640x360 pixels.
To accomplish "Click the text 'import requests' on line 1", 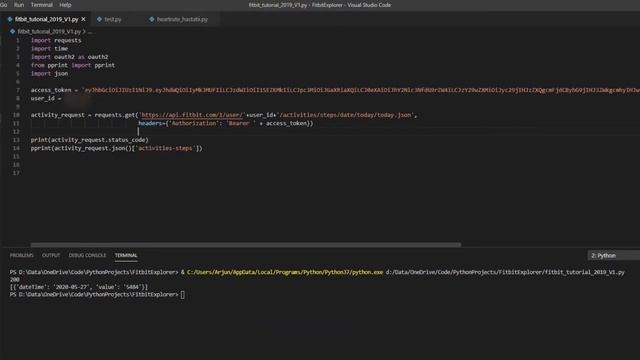I will [x=56, y=40].
